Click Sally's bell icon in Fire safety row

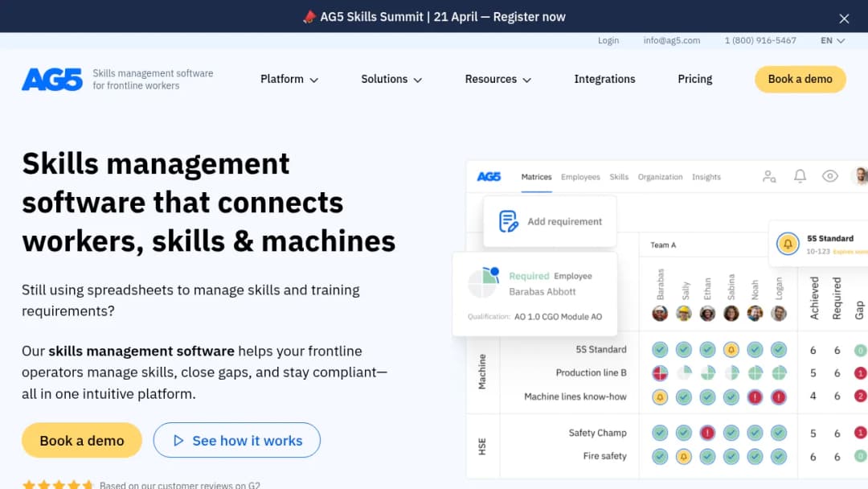pyautogui.click(x=684, y=456)
